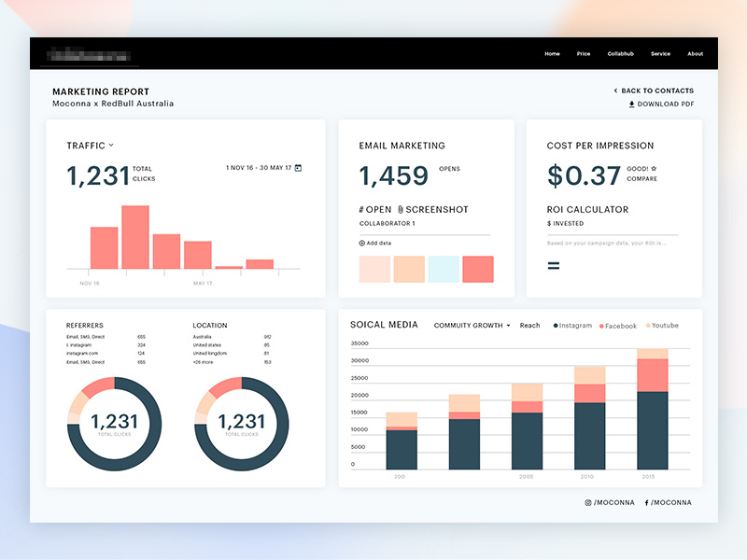Pick the light blue color swatch

point(444,269)
